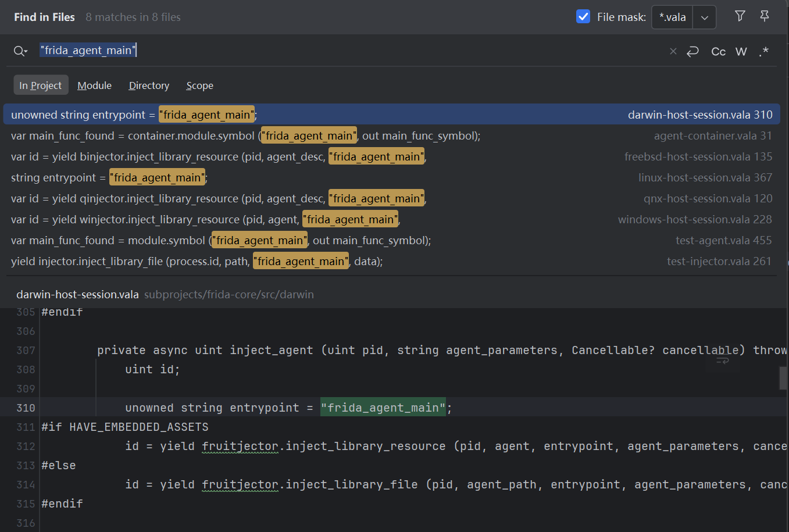Image resolution: width=789 pixels, height=532 pixels.
Task: Select the linux-host-session.vala 367 result
Action: click(x=391, y=177)
